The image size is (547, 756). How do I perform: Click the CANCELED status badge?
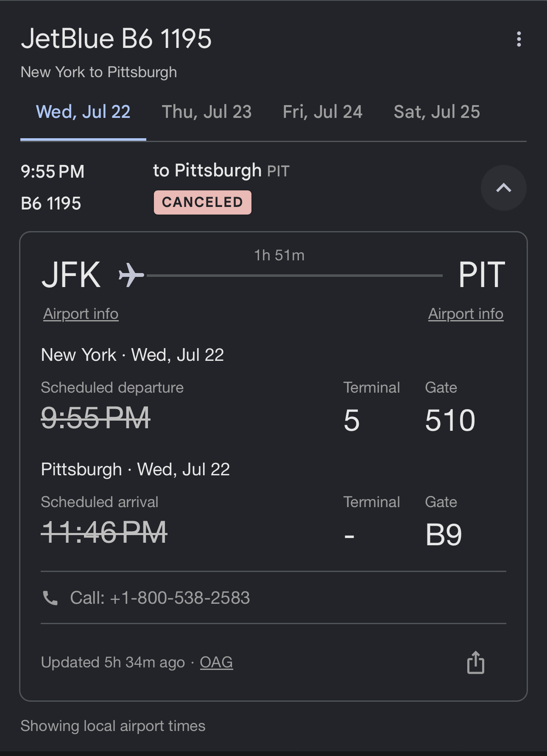pyautogui.click(x=202, y=202)
